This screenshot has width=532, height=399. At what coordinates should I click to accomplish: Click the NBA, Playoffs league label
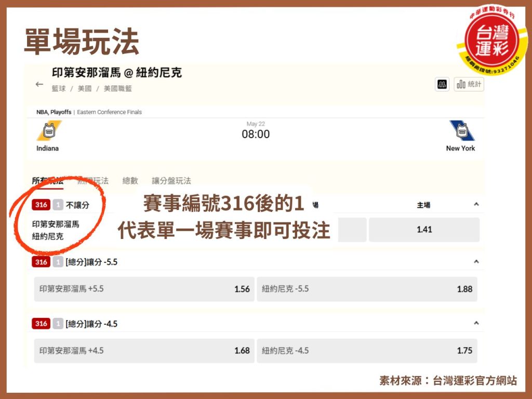(x=54, y=112)
